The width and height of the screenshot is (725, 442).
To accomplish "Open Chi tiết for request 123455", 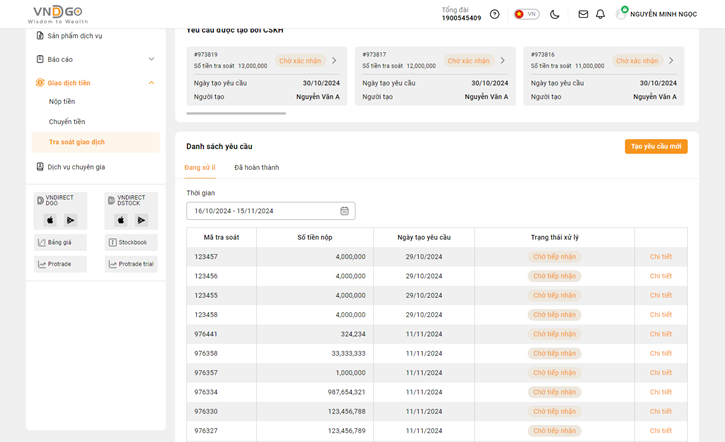I will [x=661, y=295].
